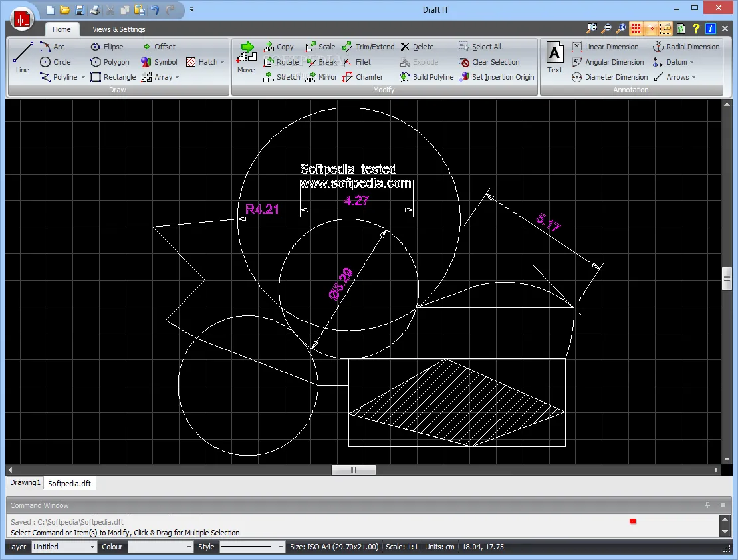
Task: Open the line Style dropdown
Action: [x=252, y=547]
